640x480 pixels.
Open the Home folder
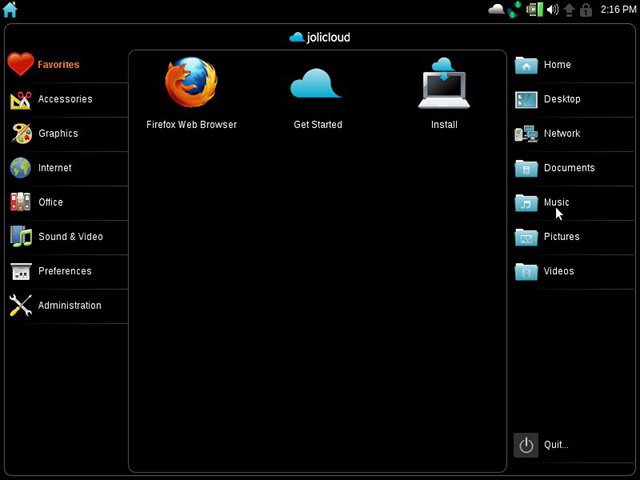click(x=573, y=64)
